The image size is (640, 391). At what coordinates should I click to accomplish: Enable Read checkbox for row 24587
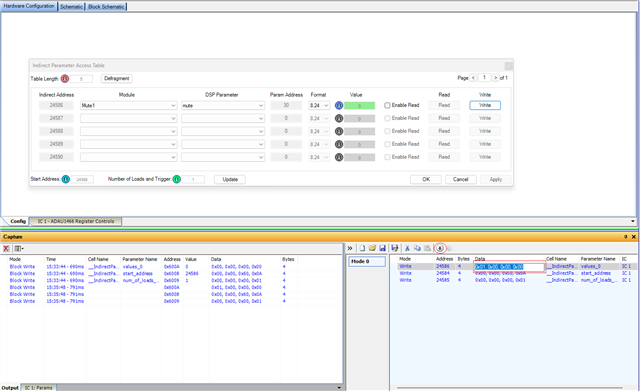[387, 118]
